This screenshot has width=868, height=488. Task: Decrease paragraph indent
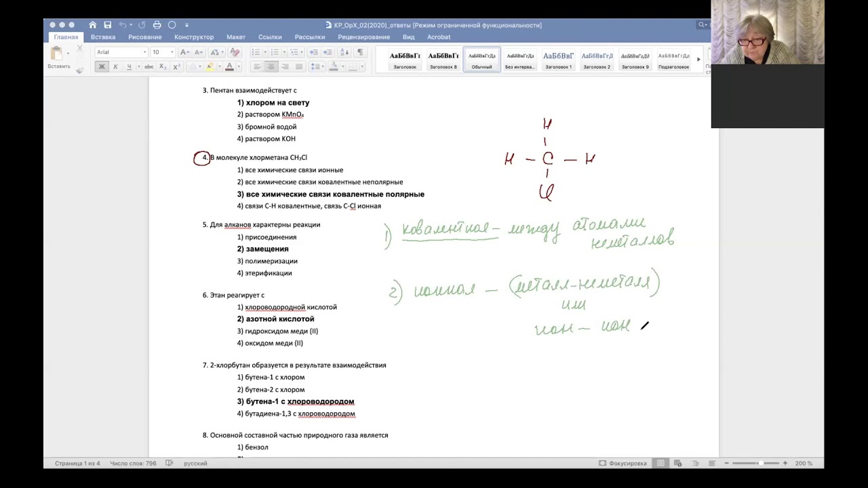[x=315, y=52]
